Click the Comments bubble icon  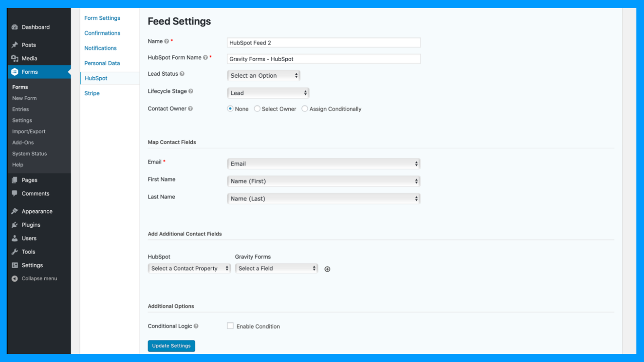coord(15,193)
